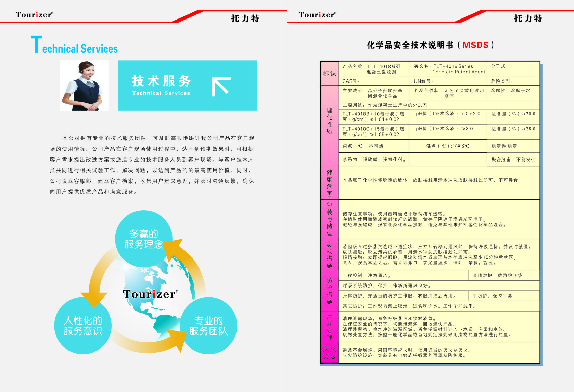This screenshot has height=392, width=574.
Task: Click the white diagonal arrow icon in banner
Action: coord(221,86)
